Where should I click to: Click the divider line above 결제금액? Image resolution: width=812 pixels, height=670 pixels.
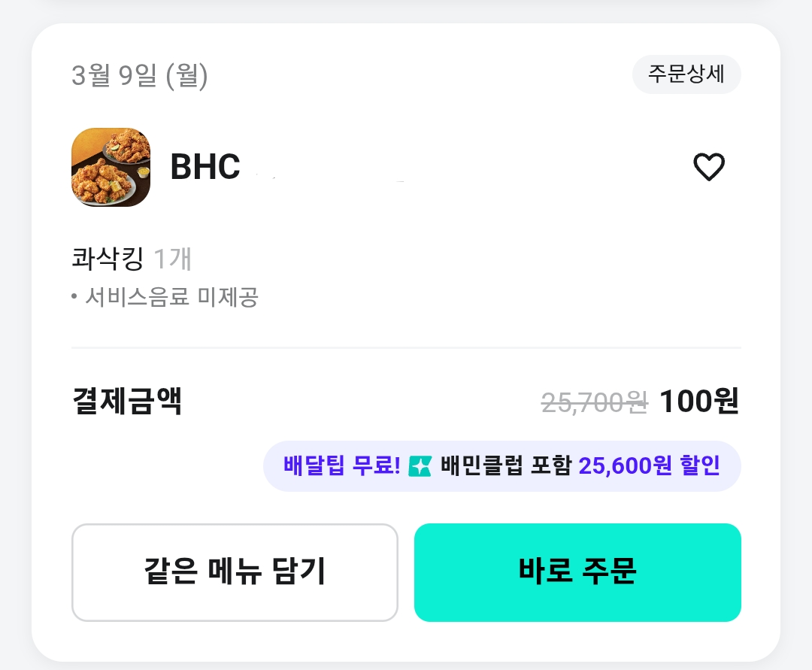pyautogui.click(x=407, y=348)
